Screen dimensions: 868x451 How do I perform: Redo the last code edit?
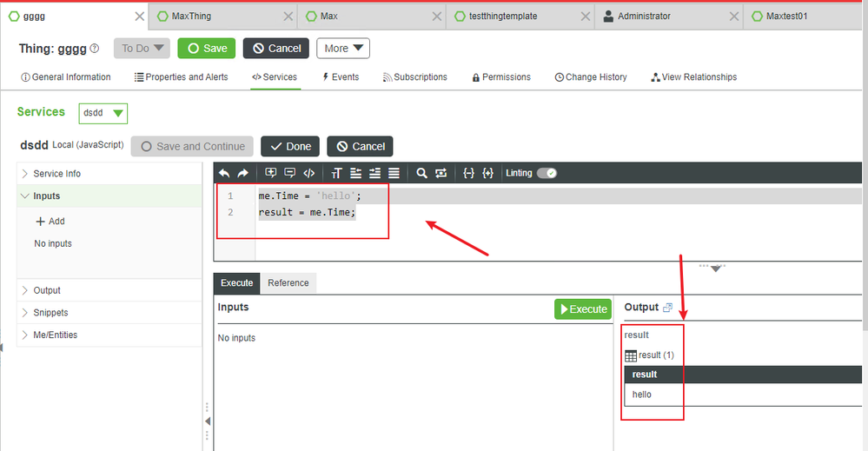point(243,173)
